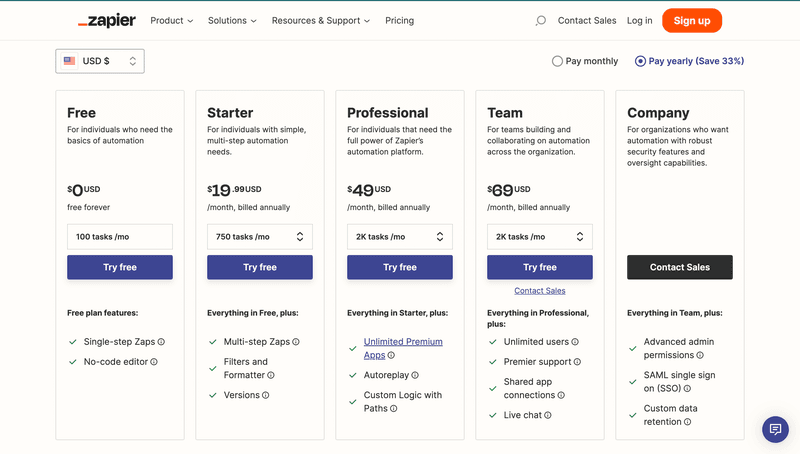800x454 pixels.
Task: Open the Unlimited Premium Apps link
Action: tap(403, 348)
